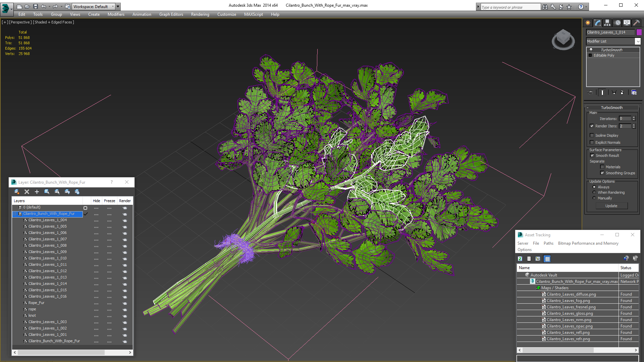Collapse the Cilantro_Bunch_With_Rope_Fur layer tree
This screenshot has height=362, width=644.
tap(15, 214)
